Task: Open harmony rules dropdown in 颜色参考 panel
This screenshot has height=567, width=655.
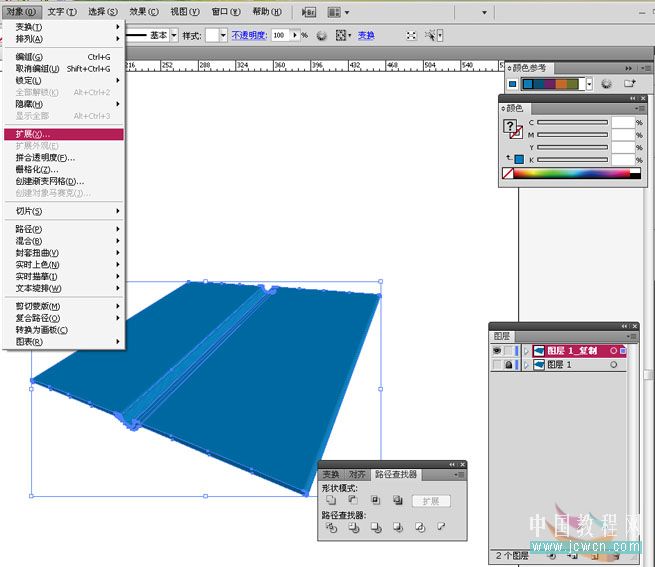Action: point(589,84)
